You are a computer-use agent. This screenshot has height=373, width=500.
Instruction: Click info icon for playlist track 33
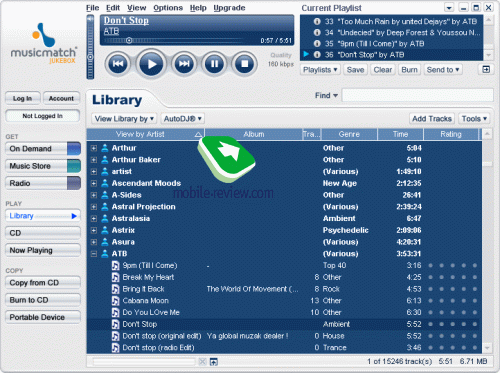(x=317, y=21)
